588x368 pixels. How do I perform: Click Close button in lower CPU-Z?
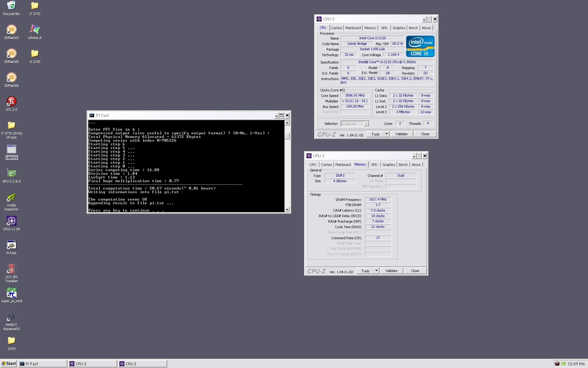point(415,271)
